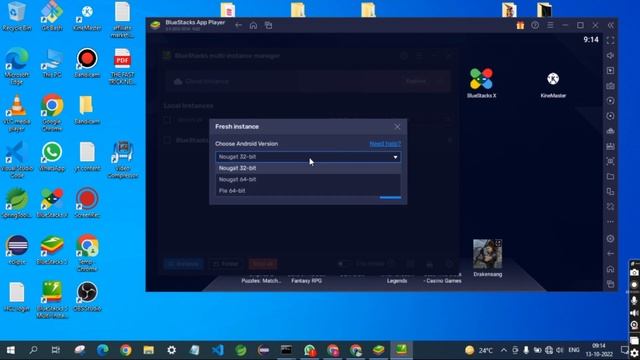Select the Visual Studio Code desktop shortcut

(17, 160)
